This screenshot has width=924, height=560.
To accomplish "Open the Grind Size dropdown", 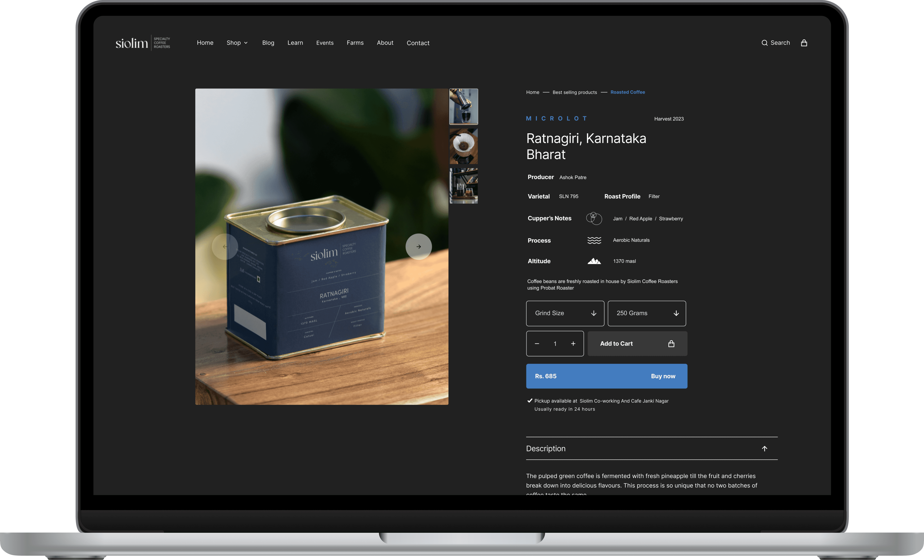I will (565, 313).
